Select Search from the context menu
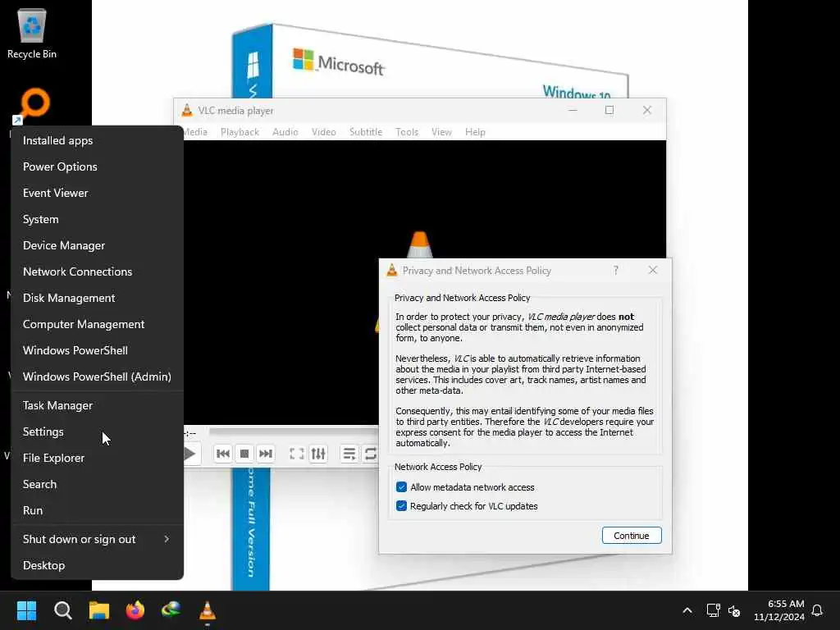 pyautogui.click(x=97, y=484)
